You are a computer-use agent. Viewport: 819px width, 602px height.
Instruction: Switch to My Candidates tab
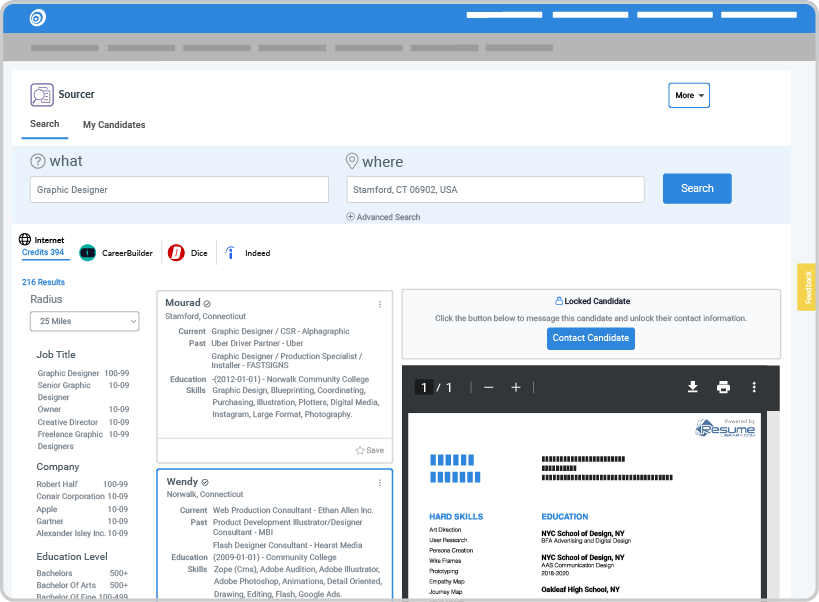pyautogui.click(x=114, y=125)
